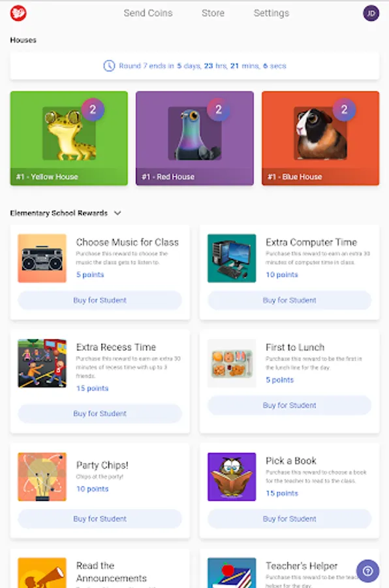Select the Red House pigeon card
The height and width of the screenshot is (588, 389).
(x=194, y=139)
